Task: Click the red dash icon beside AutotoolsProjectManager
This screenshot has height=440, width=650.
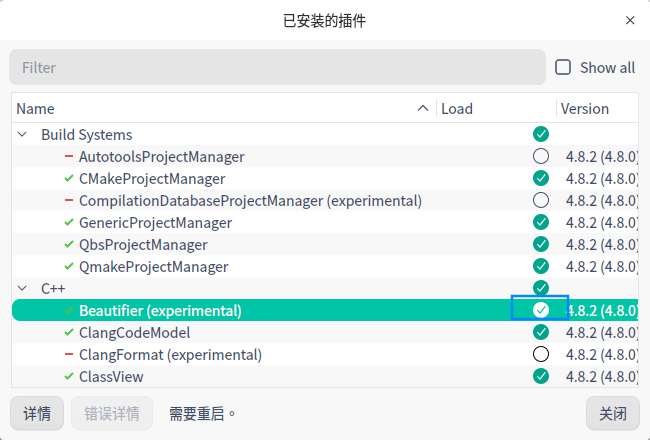Action: point(69,157)
